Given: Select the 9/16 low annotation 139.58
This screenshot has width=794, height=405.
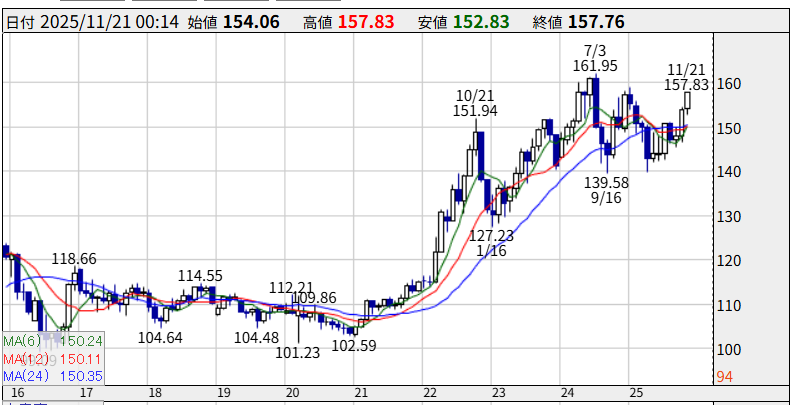Looking at the screenshot, I should coord(607,182).
